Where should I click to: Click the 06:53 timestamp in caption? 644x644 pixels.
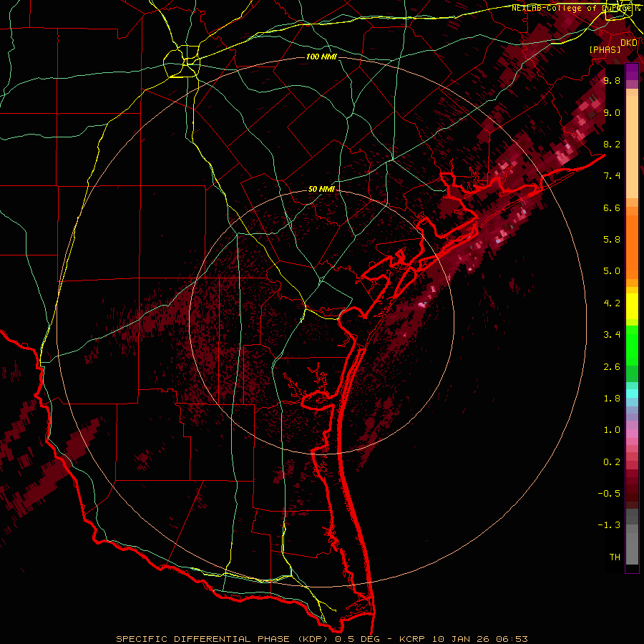tap(512, 639)
